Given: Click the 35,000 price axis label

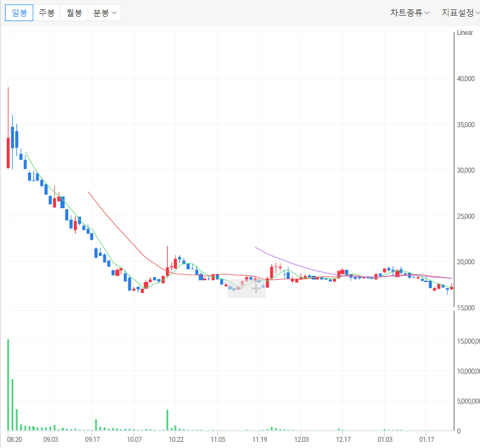Looking at the screenshot, I should [x=466, y=125].
